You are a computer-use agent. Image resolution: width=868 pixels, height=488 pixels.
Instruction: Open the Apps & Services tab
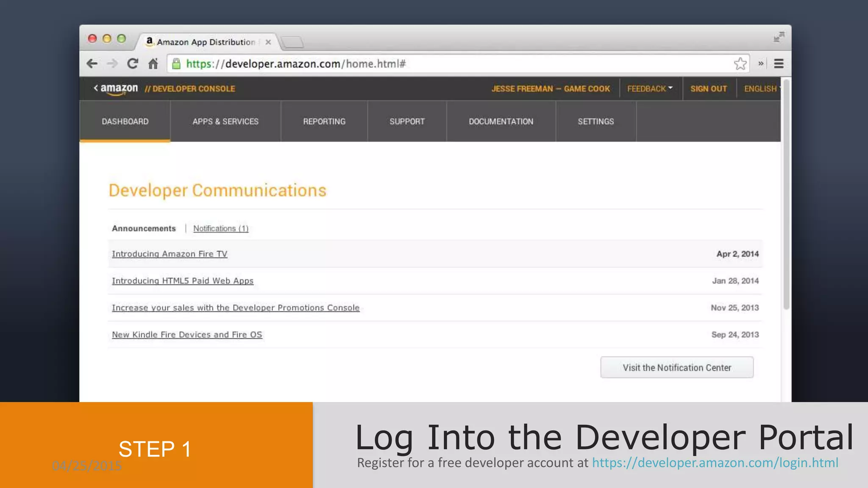225,122
